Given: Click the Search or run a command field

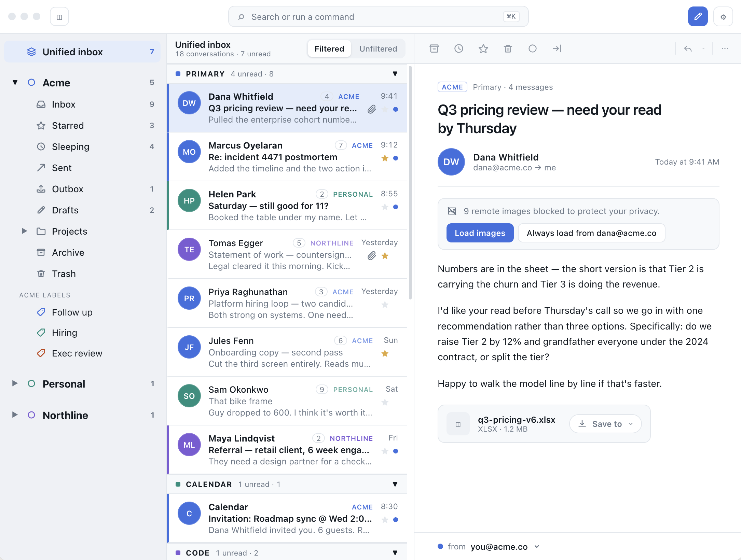Looking at the screenshot, I should point(378,16).
